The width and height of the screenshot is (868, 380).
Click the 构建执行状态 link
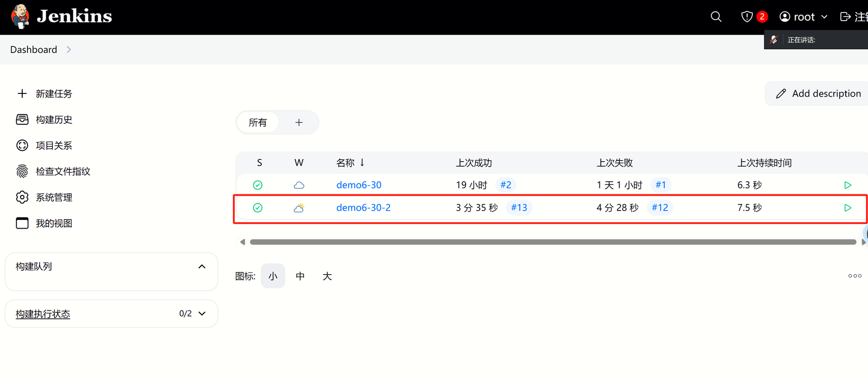(43, 314)
